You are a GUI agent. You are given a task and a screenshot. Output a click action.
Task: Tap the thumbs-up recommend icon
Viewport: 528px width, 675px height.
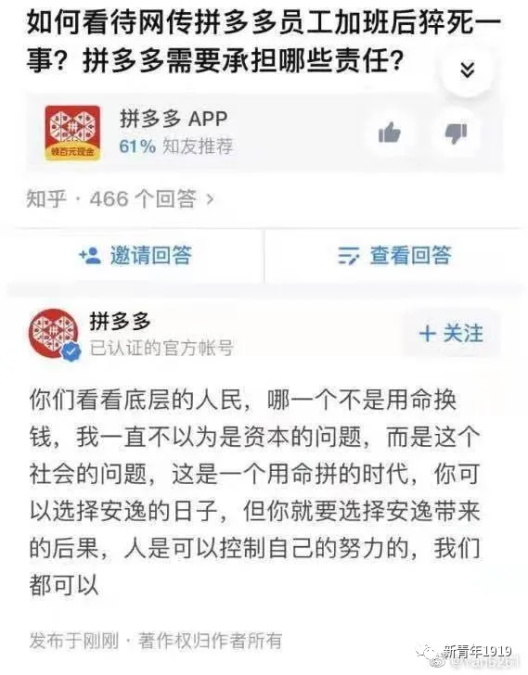[x=389, y=133]
